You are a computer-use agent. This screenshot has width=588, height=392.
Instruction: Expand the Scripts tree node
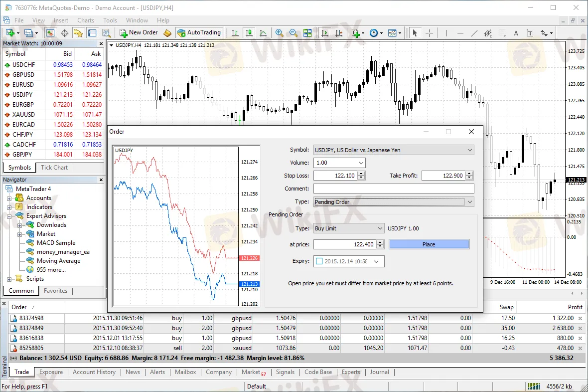pyautogui.click(x=9, y=279)
